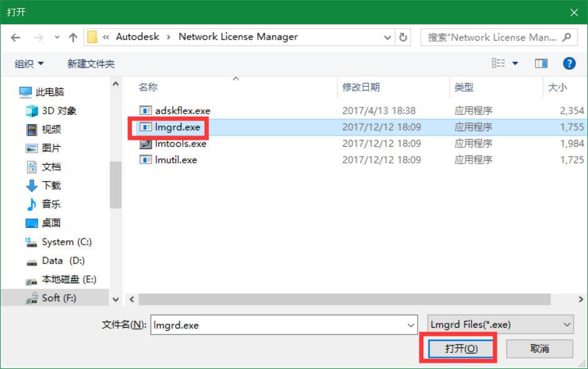Screen dimensions: 588x369
Task: Change the view layout icon
Action: (x=498, y=64)
